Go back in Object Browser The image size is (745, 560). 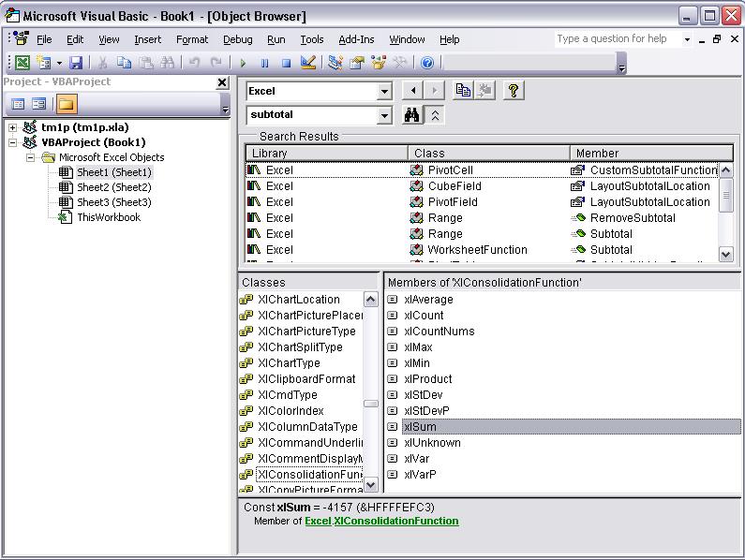(413, 90)
